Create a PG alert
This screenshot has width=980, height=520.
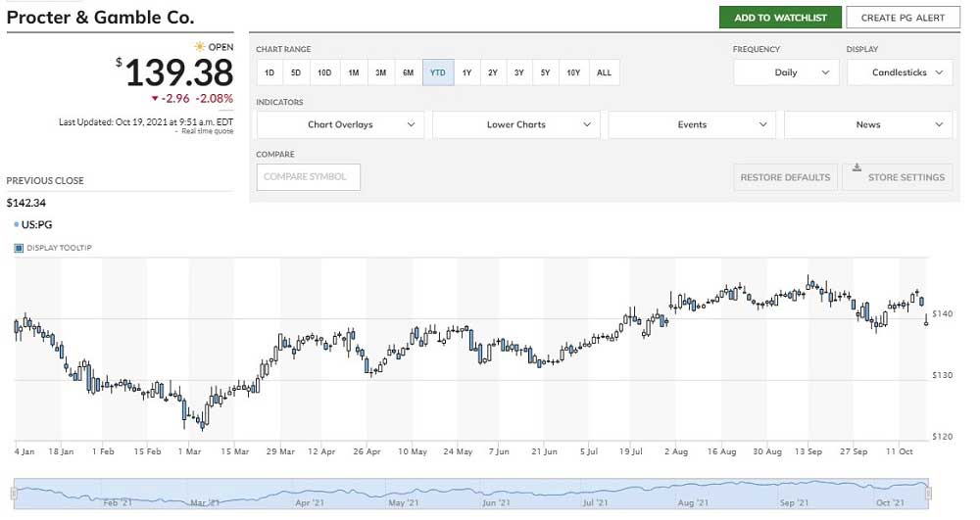click(903, 18)
